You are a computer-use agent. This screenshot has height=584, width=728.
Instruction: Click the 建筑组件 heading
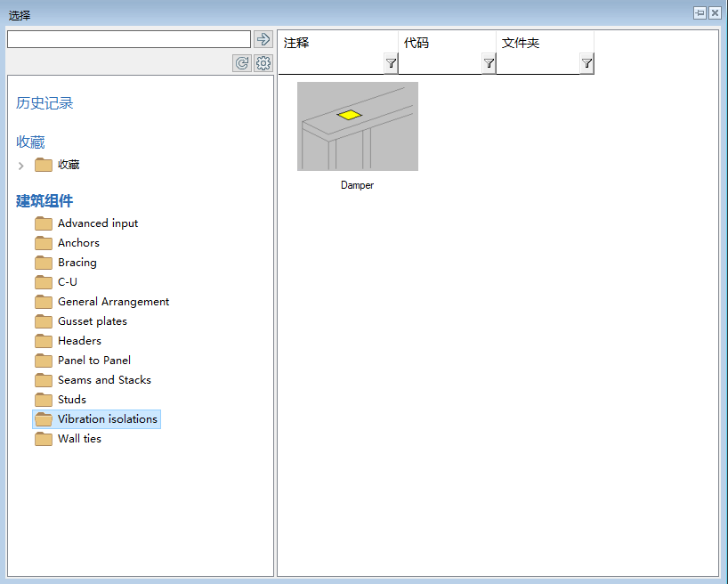click(x=44, y=200)
